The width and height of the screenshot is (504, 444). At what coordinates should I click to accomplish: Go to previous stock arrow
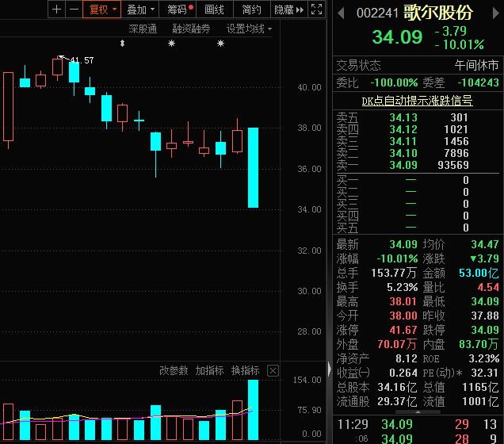(x=342, y=13)
